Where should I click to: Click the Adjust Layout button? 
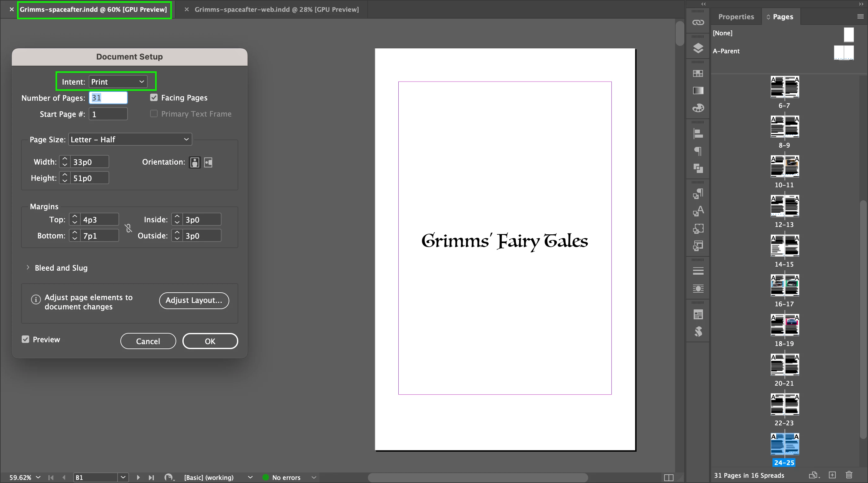(194, 300)
